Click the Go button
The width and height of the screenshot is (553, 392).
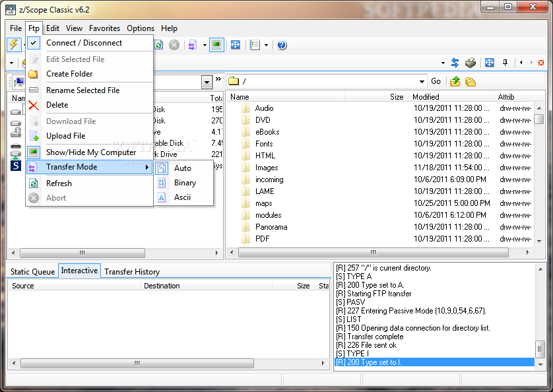point(436,81)
